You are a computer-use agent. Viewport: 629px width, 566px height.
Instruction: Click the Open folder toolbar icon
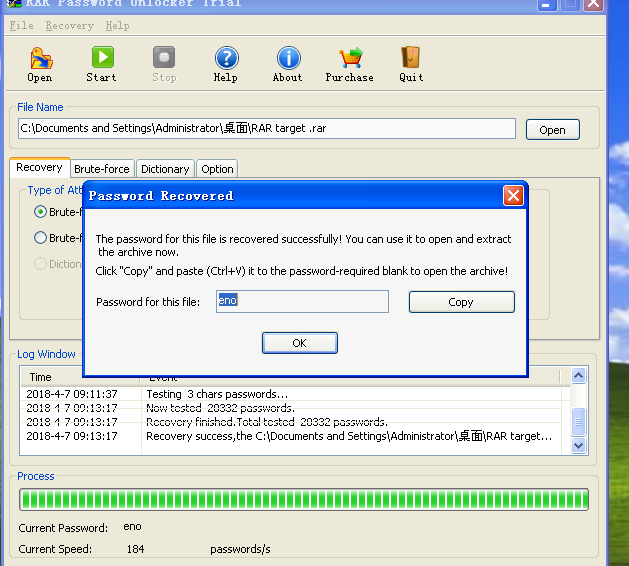click(x=41, y=59)
